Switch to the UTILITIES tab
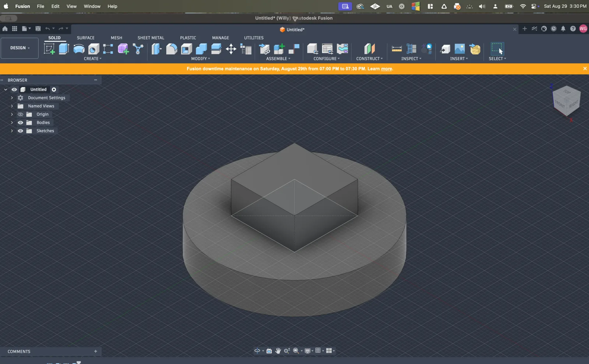Screen dimensions: 589x364 click(254, 38)
